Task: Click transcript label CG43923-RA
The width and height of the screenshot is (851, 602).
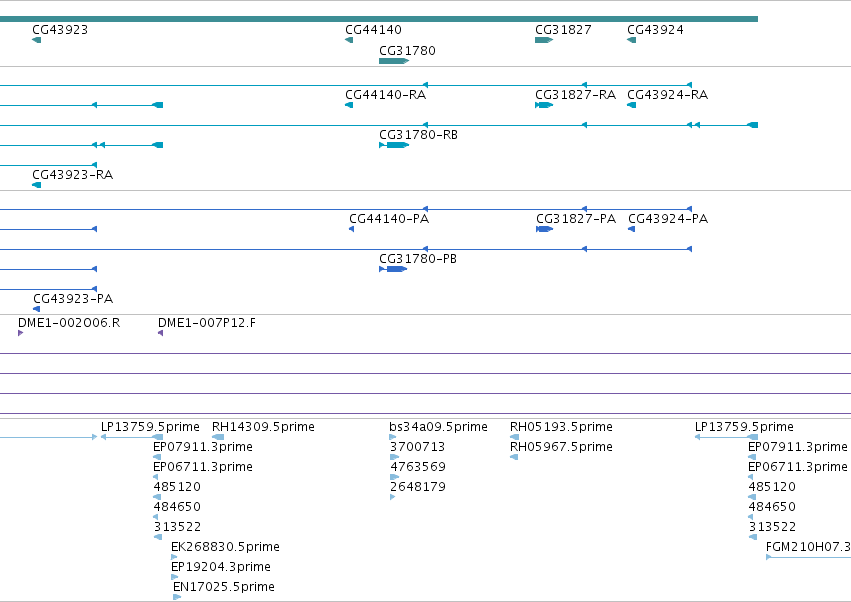Action: 72,175
